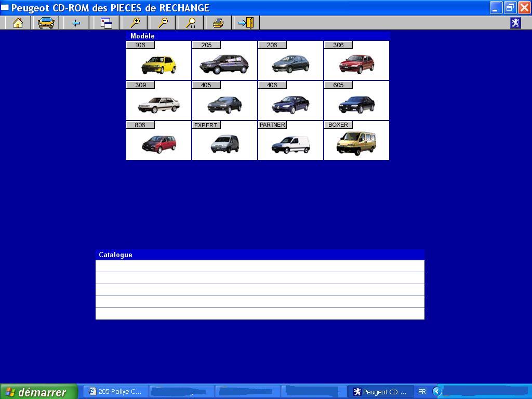Choose the white Partner van picture
The image size is (532, 399).
pyautogui.click(x=290, y=145)
